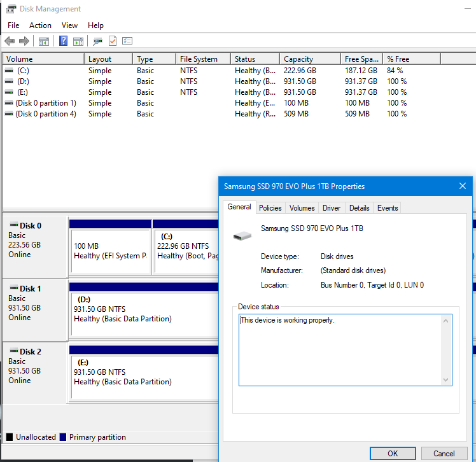This screenshot has height=462, width=476.
Task: Click Cancel in the Properties dialog
Action: pos(444,454)
